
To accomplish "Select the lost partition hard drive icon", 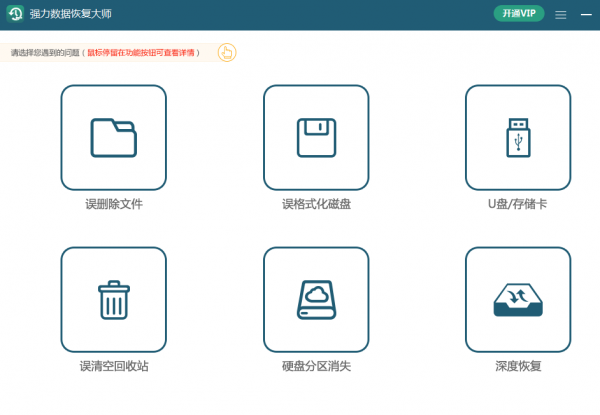I will 316,299.
